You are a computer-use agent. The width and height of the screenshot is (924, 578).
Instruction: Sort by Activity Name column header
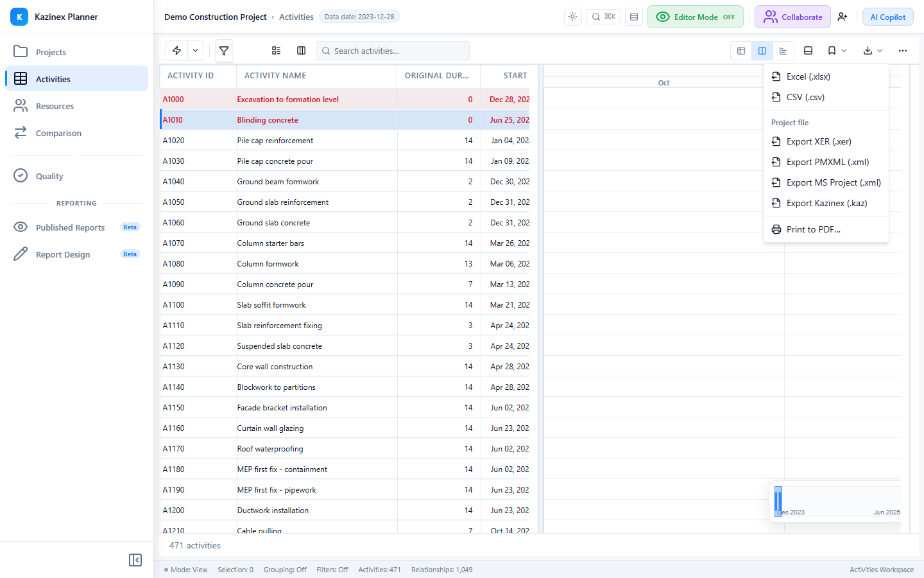pos(316,76)
